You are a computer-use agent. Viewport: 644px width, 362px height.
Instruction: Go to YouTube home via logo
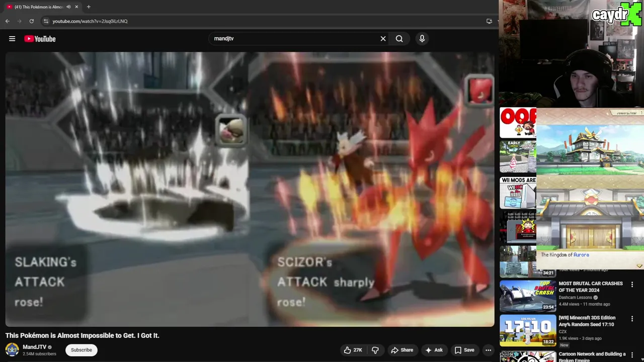coord(40,39)
